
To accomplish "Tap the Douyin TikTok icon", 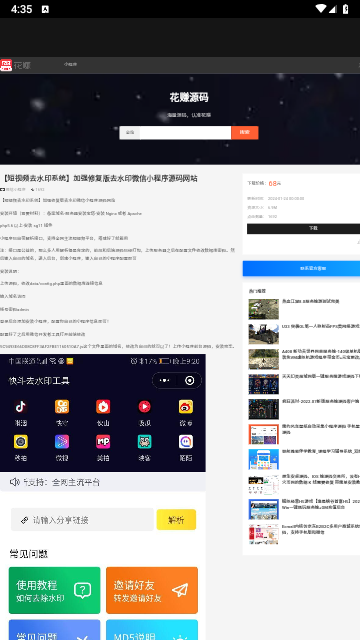I will (21, 407).
